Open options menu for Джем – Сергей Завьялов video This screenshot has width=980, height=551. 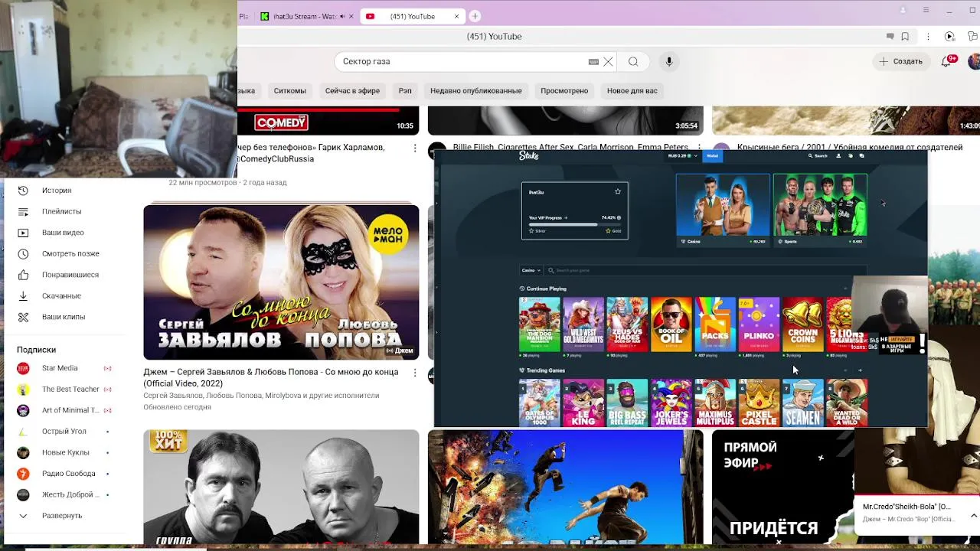point(415,373)
